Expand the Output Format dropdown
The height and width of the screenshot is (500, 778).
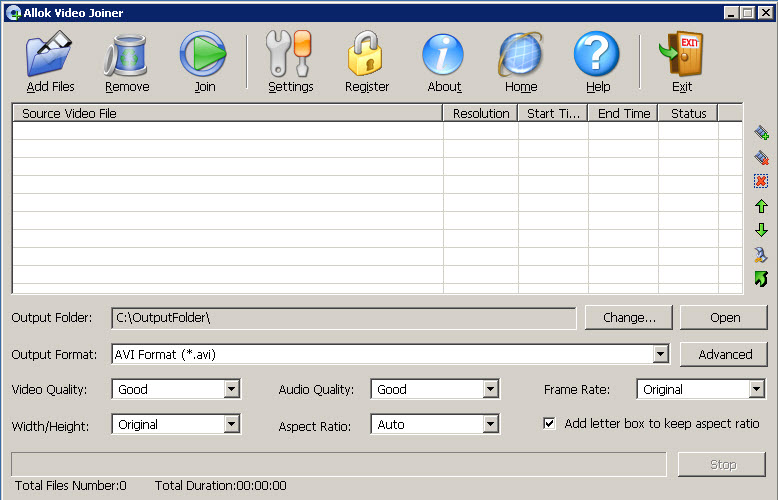pos(660,355)
